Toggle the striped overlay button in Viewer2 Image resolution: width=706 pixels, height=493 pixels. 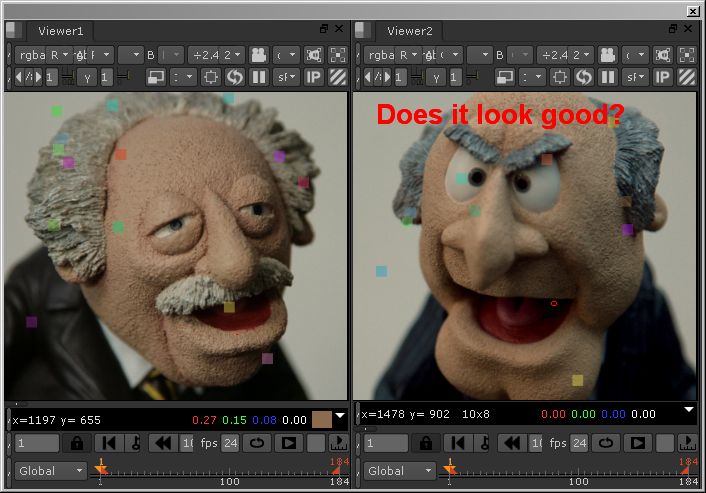(687, 77)
